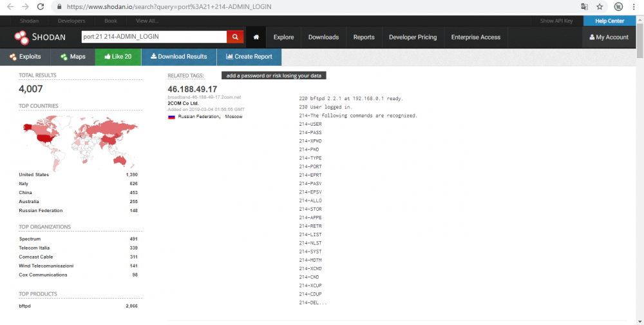Filter by Comcast Cable organization

(x=35, y=257)
